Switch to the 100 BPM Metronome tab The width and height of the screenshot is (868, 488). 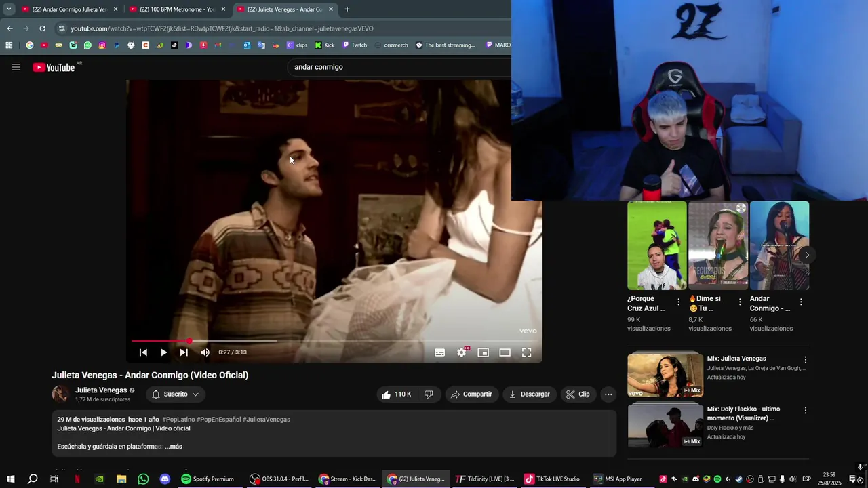[177, 9]
